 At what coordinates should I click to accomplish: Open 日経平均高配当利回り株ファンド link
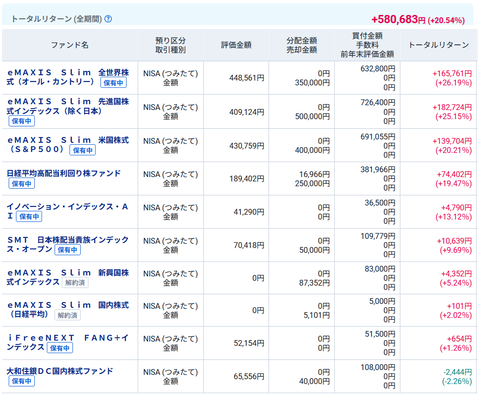[x=64, y=173]
